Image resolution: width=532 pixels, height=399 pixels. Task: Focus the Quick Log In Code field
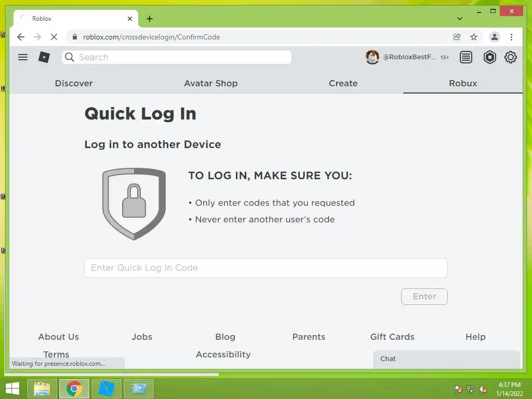[x=265, y=268]
